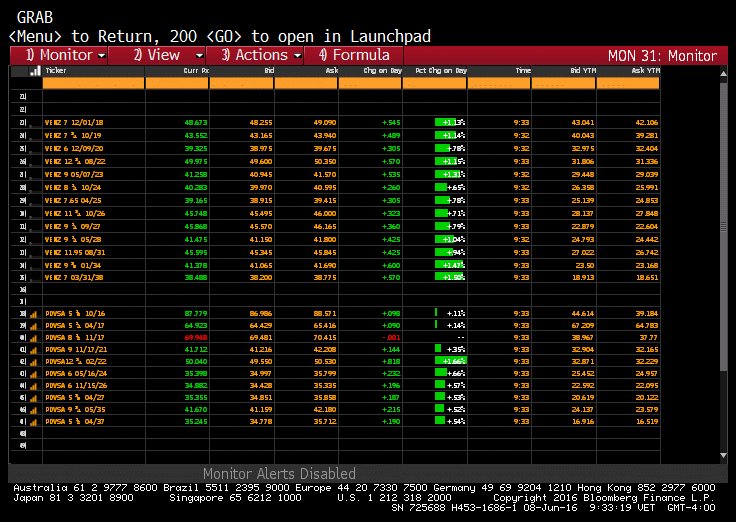The image size is (736, 522).
Task: Click the bid YTM value 67.209
Action: [583, 326]
